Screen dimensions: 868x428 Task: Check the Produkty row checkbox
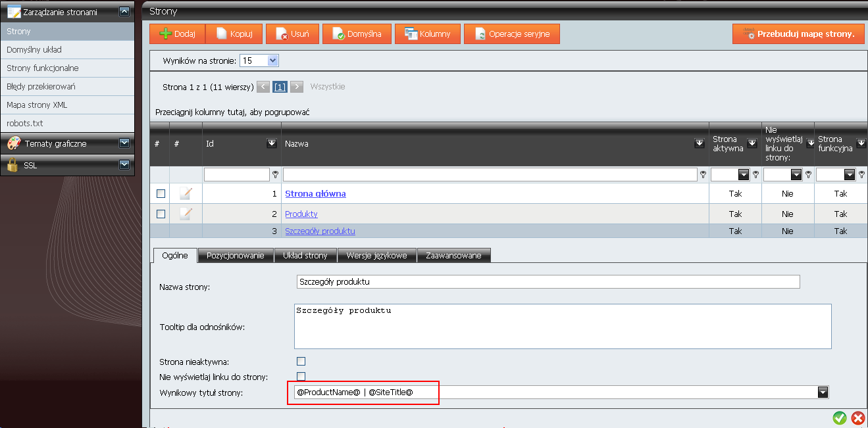pyautogui.click(x=161, y=214)
